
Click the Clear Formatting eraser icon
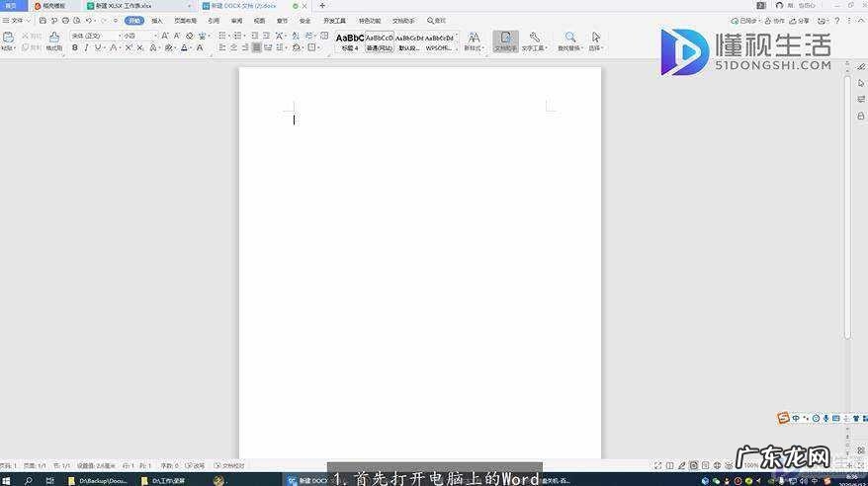point(190,36)
